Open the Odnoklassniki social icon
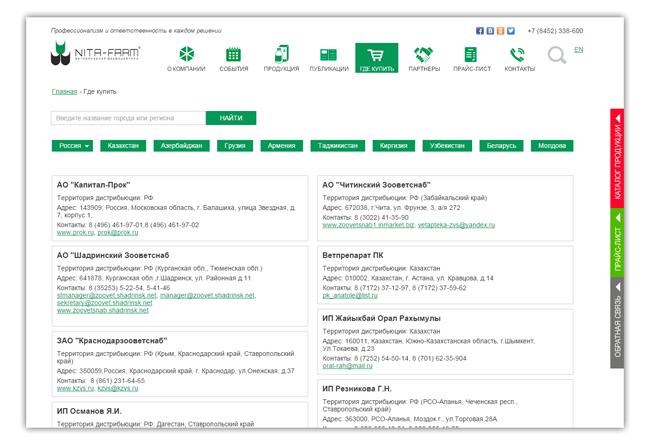The height and width of the screenshot is (445, 650). pyautogui.click(x=500, y=31)
